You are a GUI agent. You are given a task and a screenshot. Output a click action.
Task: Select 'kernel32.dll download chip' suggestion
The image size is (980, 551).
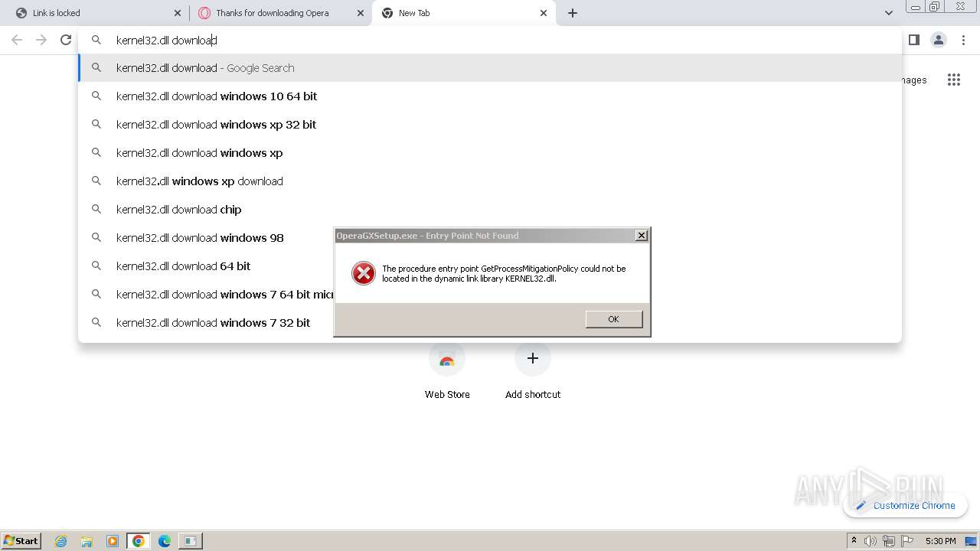tap(490, 210)
